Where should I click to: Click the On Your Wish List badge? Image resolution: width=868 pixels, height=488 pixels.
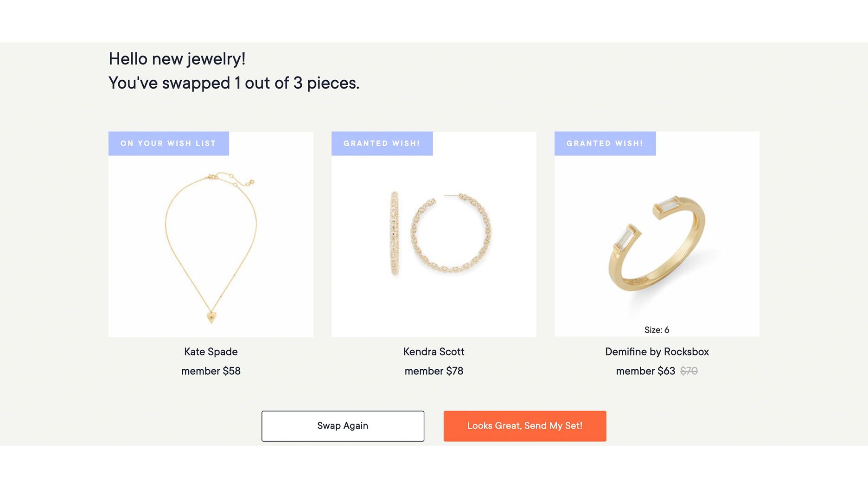[x=168, y=143]
